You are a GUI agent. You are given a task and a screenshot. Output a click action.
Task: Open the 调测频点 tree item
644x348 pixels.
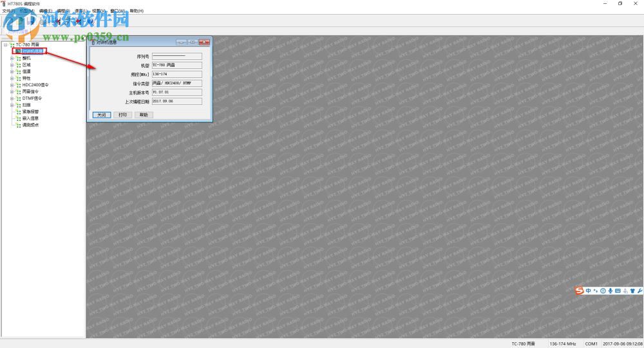[x=30, y=125]
